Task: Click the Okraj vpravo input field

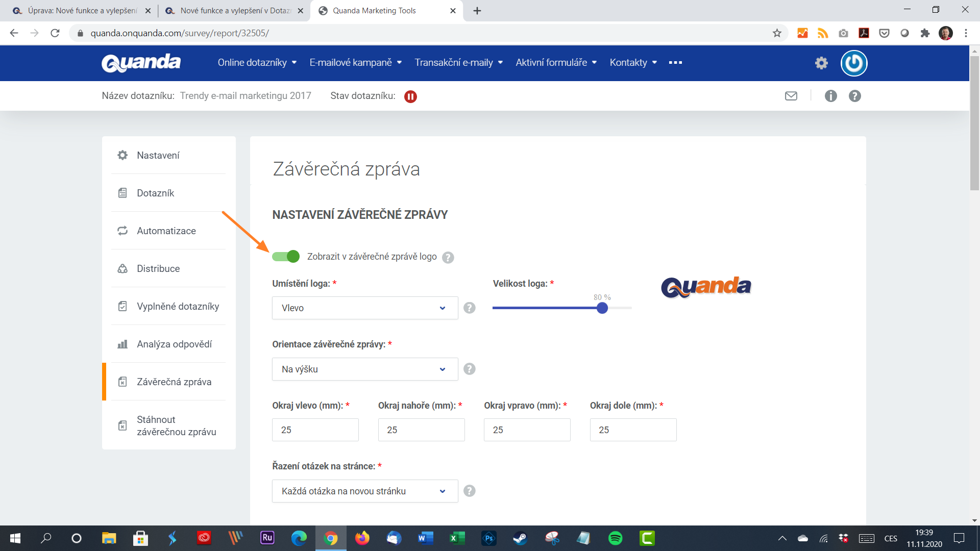Action: pyautogui.click(x=527, y=430)
